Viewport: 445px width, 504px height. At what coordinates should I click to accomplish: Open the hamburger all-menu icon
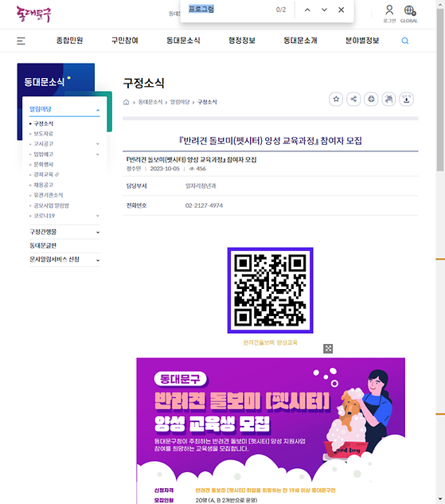click(21, 41)
